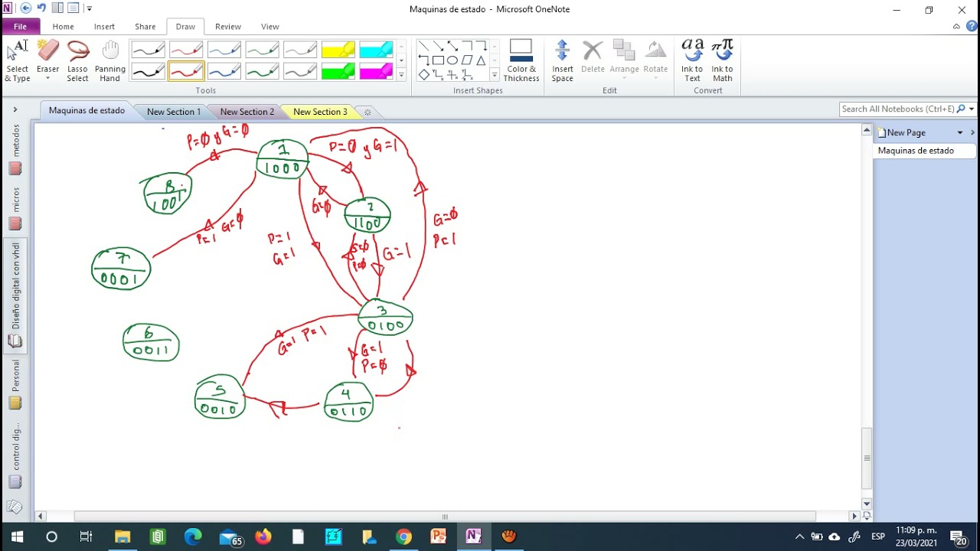Choose the Lasso Select tool
980x551 pixels.
click(77, 61)
